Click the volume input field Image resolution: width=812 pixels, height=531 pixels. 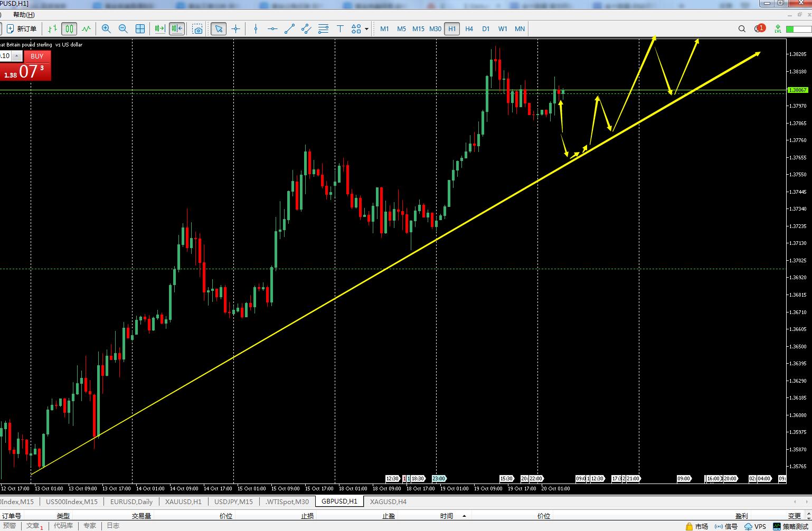5,56
